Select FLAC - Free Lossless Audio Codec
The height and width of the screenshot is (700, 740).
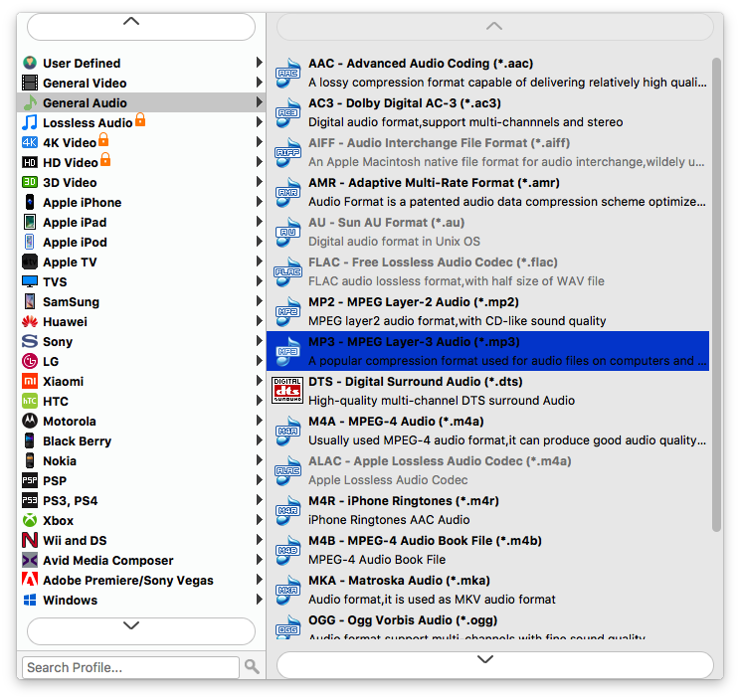[488, 271]
